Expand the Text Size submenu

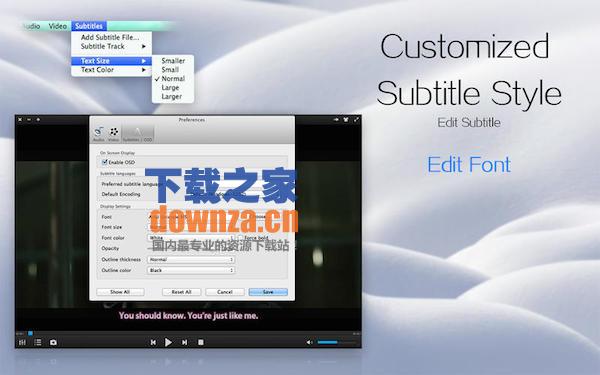(111, 61)
